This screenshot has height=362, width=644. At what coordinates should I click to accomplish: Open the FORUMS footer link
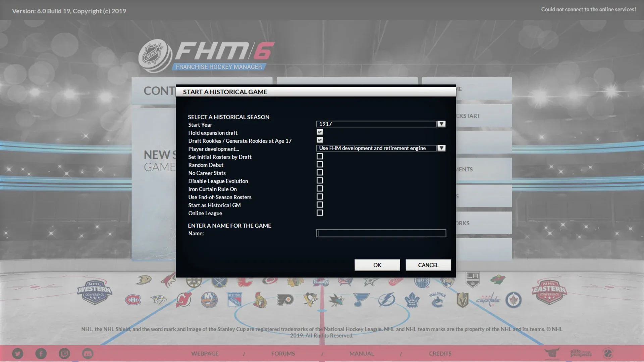point(283,354)
